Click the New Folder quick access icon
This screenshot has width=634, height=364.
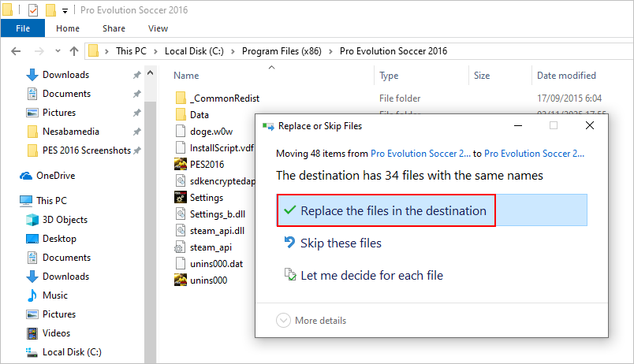tap(50, 9)
